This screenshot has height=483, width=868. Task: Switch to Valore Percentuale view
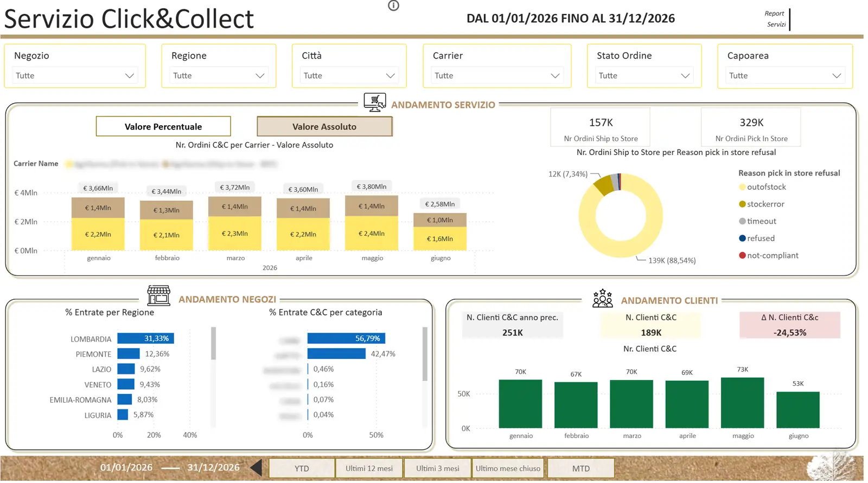point(163,126)
